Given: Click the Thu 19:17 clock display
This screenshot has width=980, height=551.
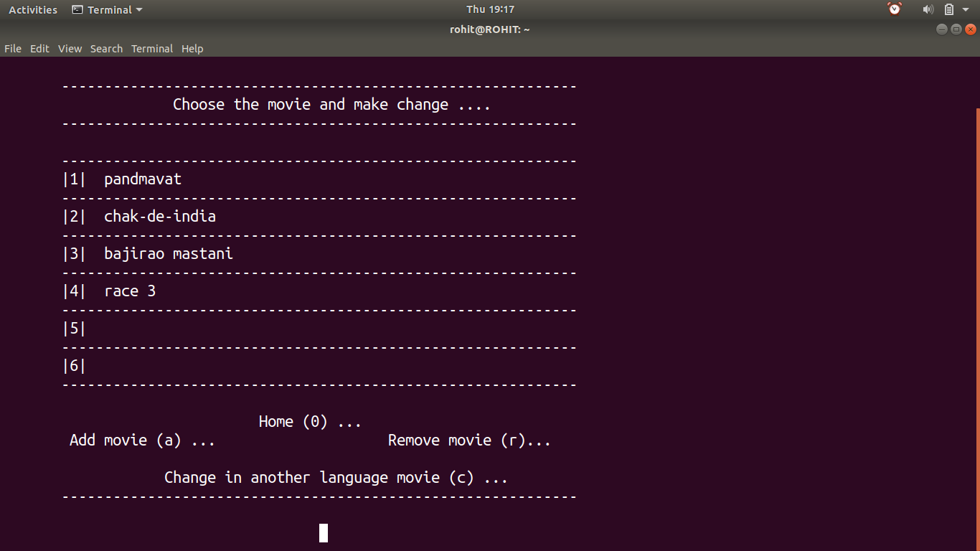Looking at the screenshot, I should tap(490, 9).
